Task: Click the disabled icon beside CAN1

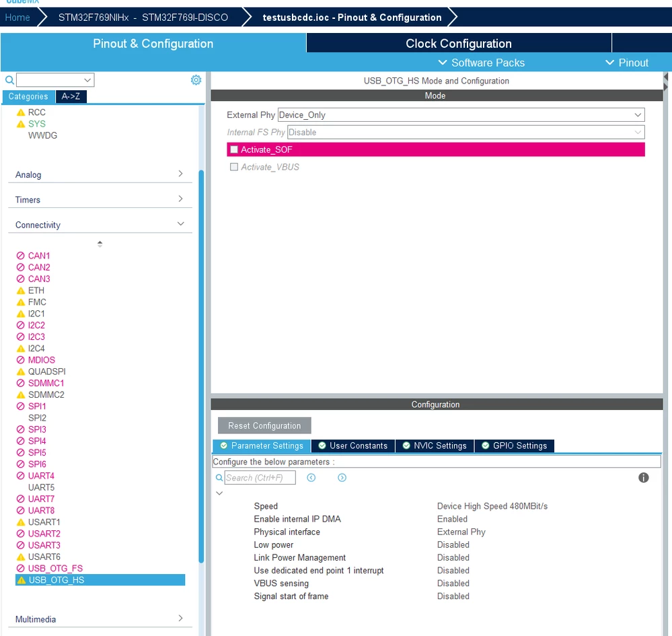Action: [x=21, y=256]
